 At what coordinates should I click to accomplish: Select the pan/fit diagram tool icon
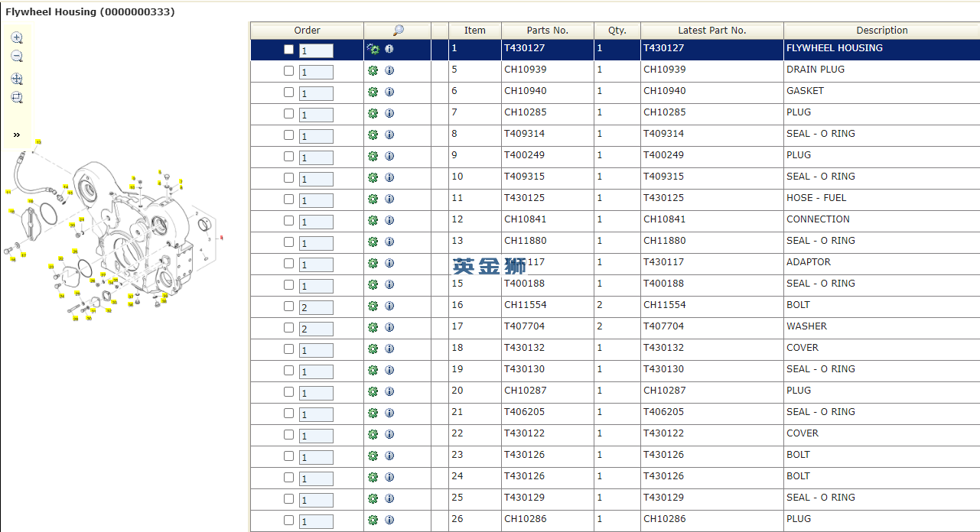click(17, 79)
